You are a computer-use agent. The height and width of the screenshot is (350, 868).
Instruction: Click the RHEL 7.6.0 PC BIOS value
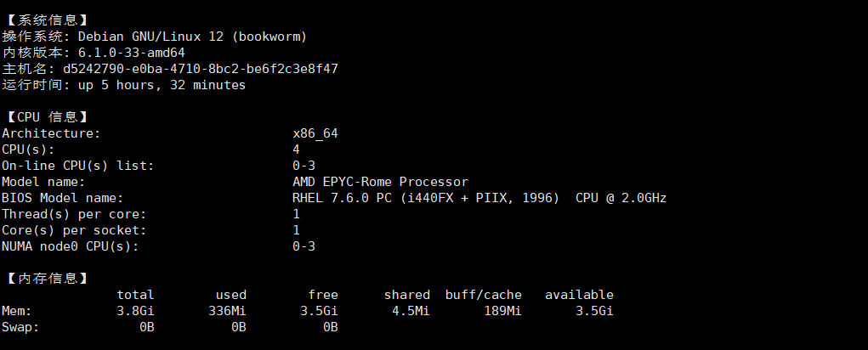pyautogui.click(x=425, y=198)
